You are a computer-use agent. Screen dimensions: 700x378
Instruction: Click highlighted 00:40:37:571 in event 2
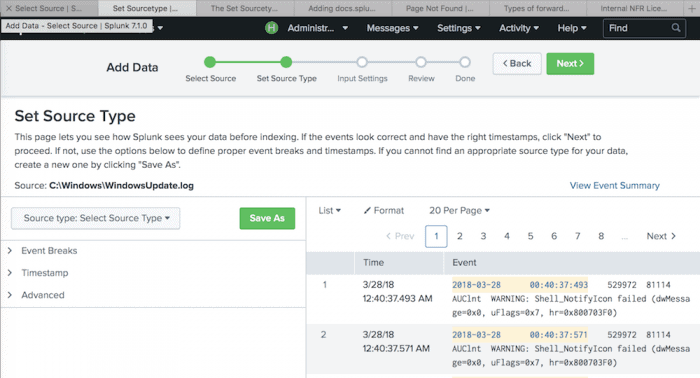pyautogui.click(x=559, y=335)
